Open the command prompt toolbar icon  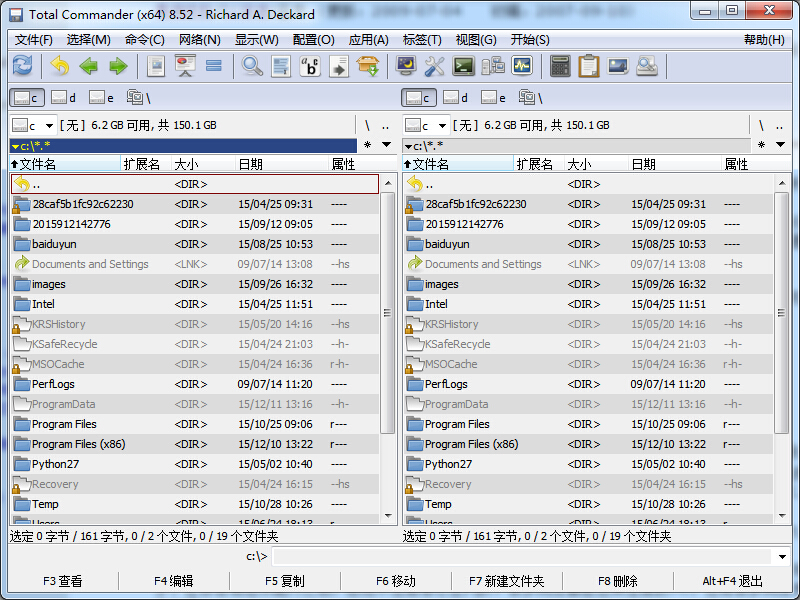click(464, 65)
